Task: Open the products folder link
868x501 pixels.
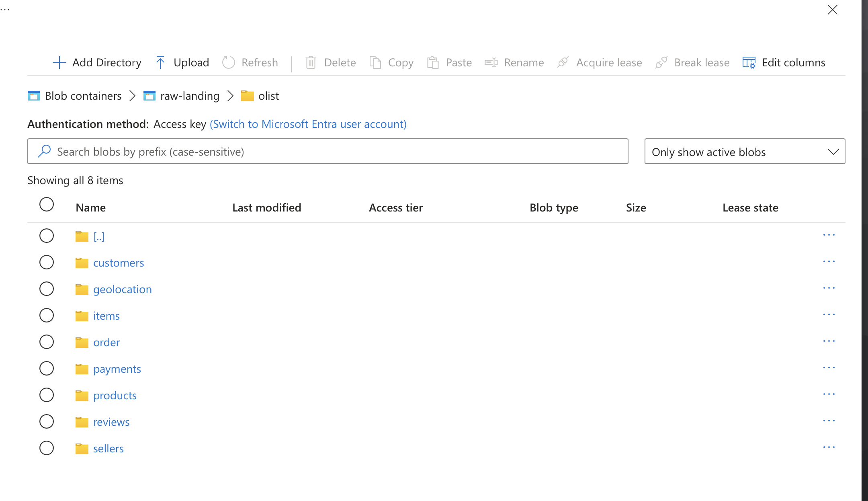Action: [x=115, y=396]
